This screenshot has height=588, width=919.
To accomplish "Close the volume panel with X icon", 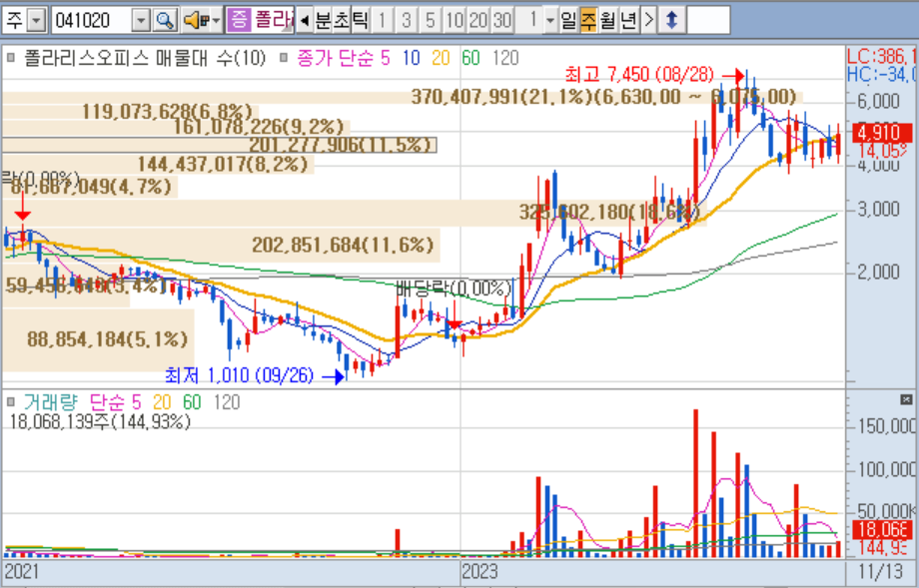I will tap(906, 400).
